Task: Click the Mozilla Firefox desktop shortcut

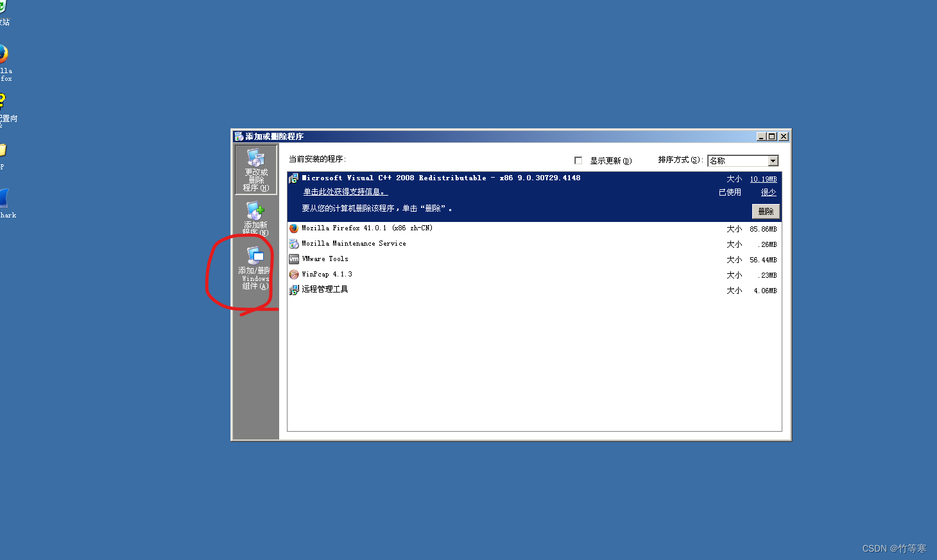Action: 4,63
